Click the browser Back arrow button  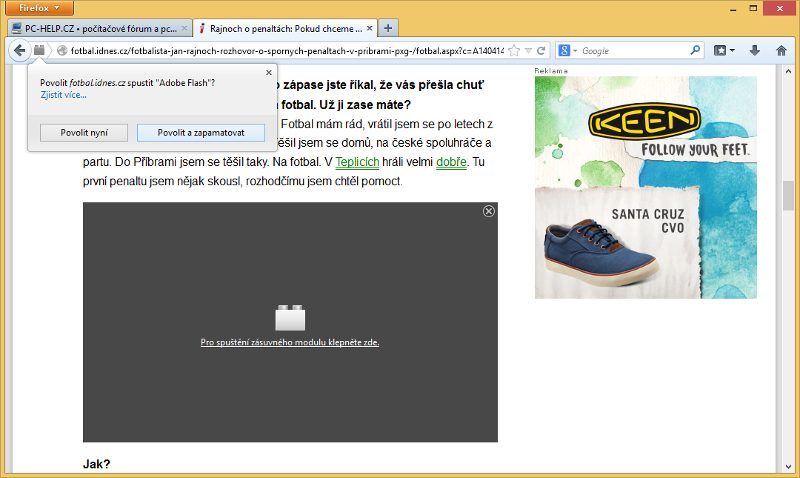tap(19, 50)
